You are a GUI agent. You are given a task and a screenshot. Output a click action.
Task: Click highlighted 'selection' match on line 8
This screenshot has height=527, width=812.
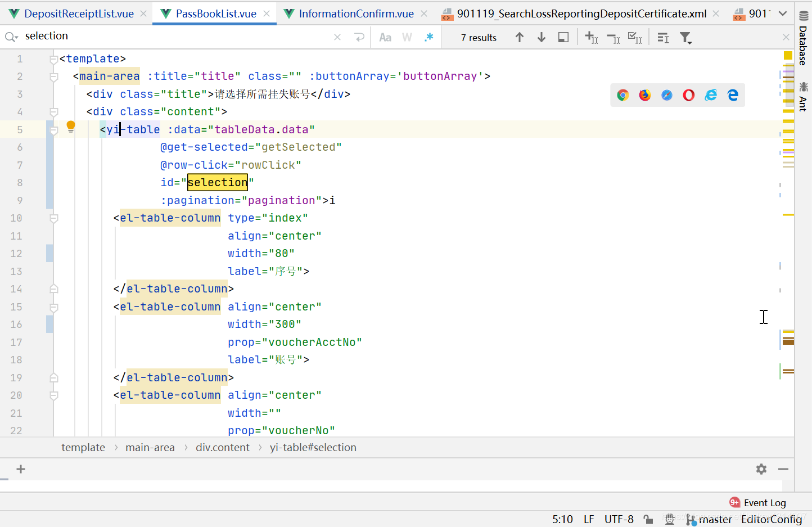coord(217,182)
